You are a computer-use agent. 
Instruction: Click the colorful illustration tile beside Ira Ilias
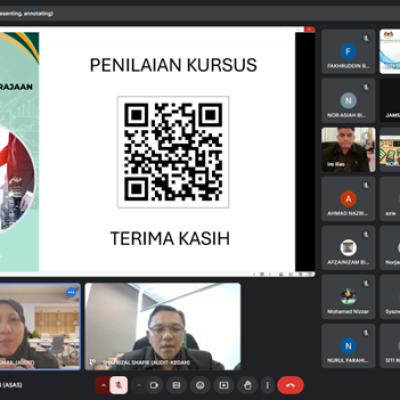[390, 150]
